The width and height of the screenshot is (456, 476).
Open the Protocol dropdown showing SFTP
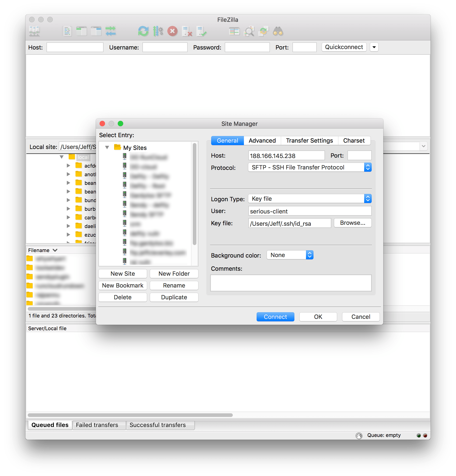tap(310, 167)
